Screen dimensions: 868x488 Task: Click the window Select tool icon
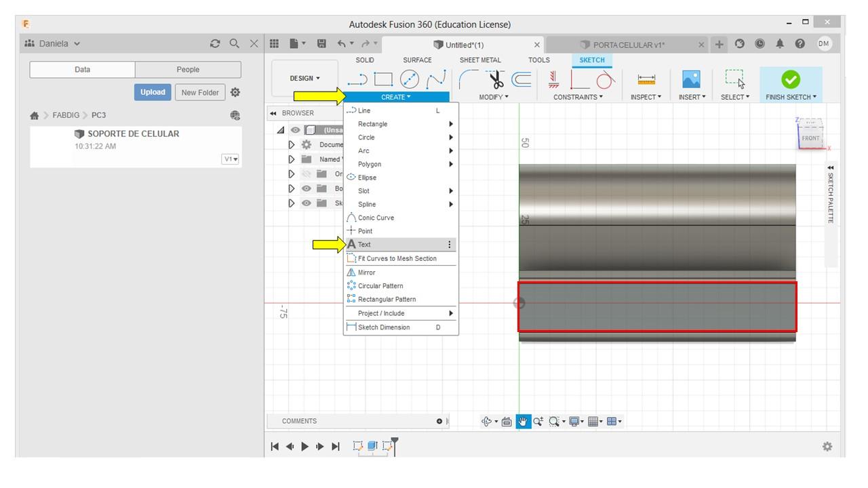point(735,79)
